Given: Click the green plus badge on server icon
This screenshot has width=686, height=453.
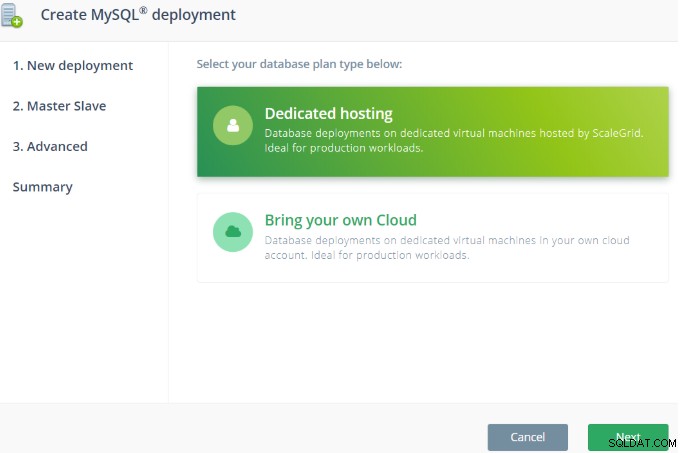Looking at the screenshot, I should [17, 21].
